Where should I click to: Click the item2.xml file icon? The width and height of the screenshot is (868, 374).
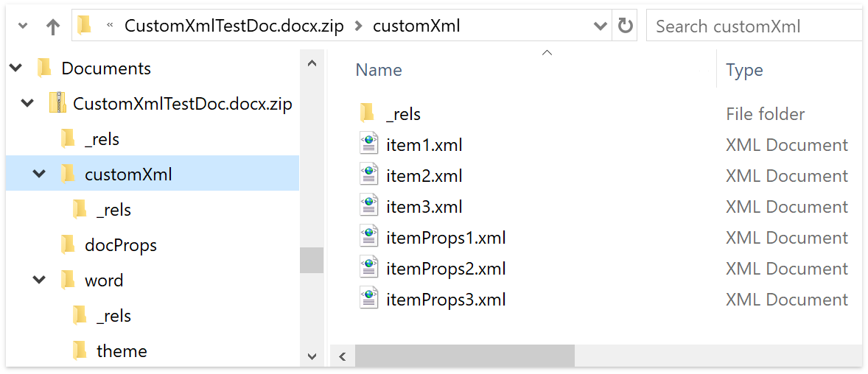pos(368,176)
